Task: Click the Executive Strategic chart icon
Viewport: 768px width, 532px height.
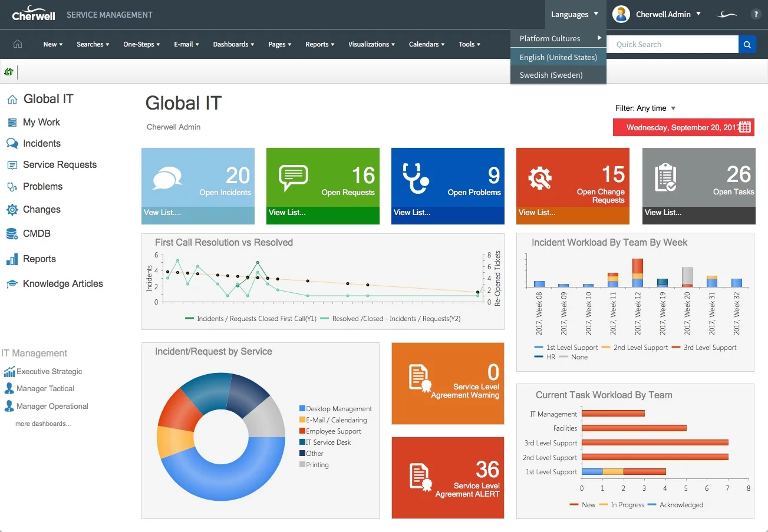Action: (9, 372)
